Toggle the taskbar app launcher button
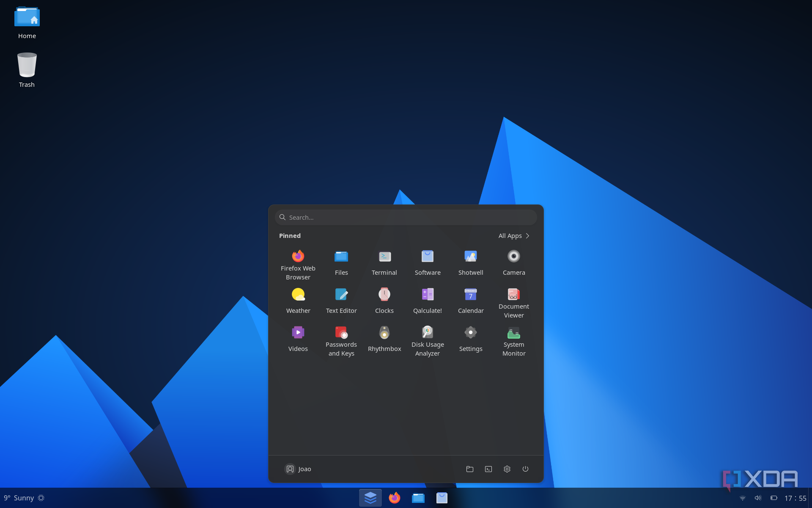 [x=370, y=498]
